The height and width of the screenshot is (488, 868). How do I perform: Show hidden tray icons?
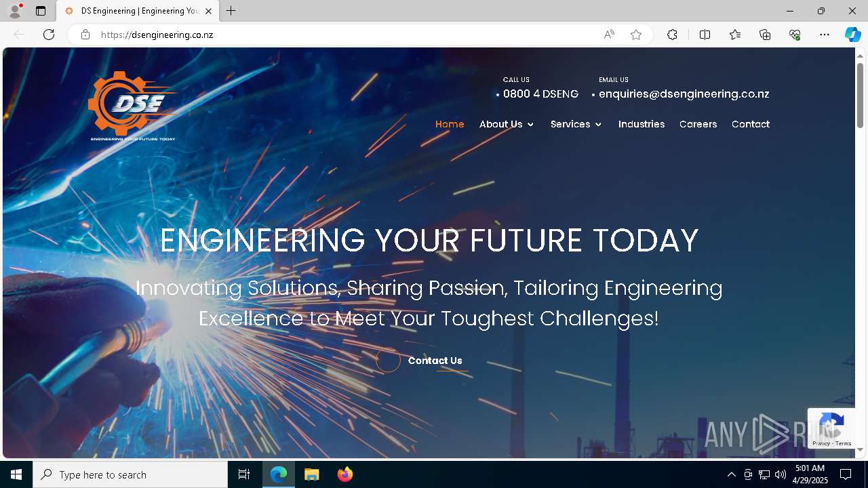[x=731, y=474]
